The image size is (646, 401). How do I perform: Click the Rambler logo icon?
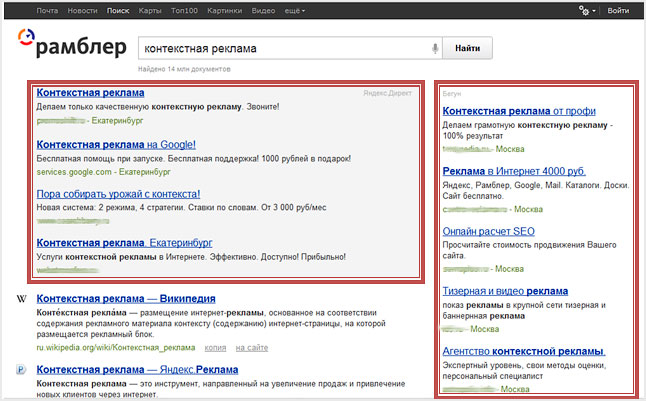tap(26, 37)
